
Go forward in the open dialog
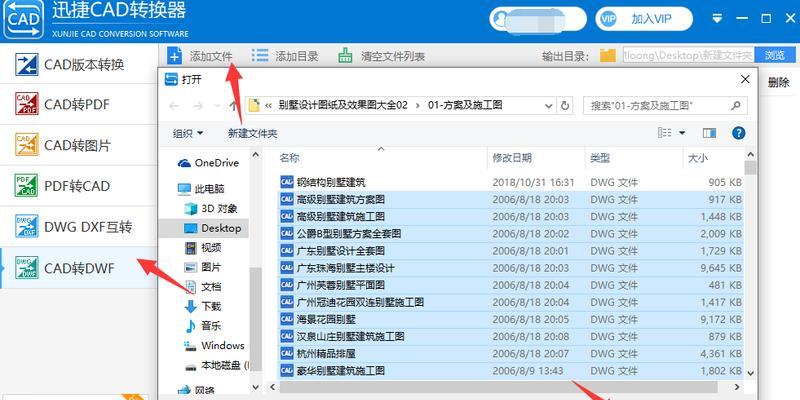pyautogui.click(x=198, y=106)
